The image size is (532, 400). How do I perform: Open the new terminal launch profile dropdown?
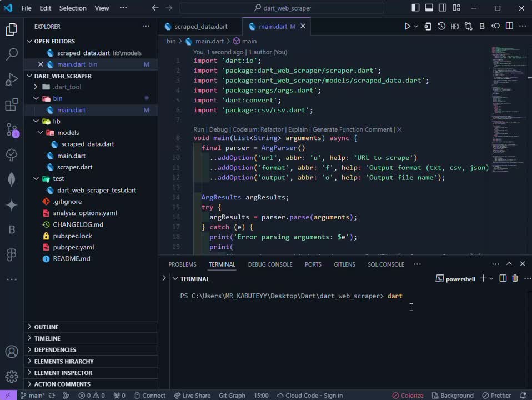(491, 279)
